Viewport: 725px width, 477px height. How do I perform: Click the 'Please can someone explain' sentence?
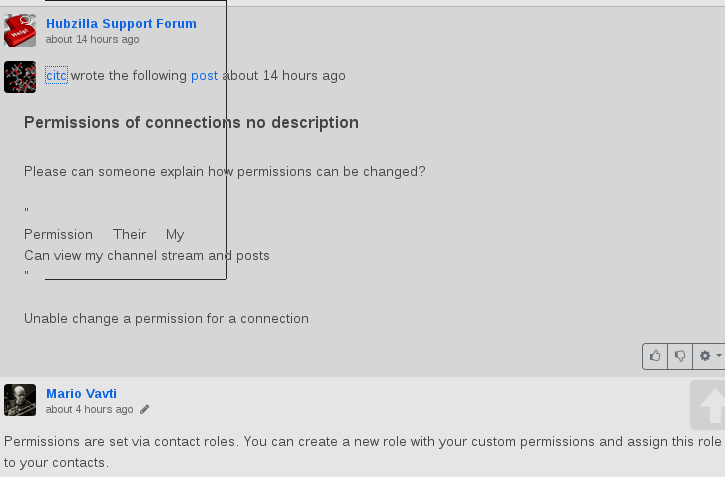click(225, 171)
